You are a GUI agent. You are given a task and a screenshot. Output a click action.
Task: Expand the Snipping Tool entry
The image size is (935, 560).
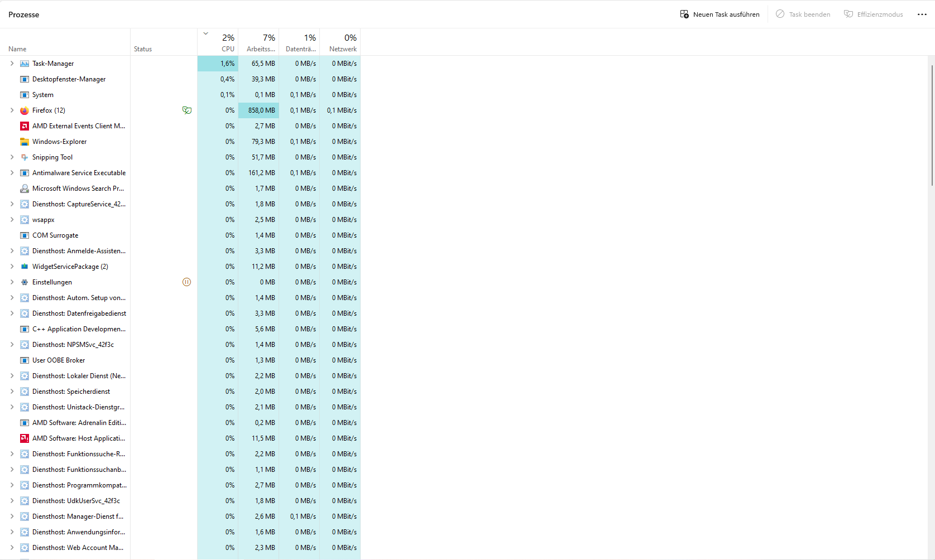(x=11, y=157)
